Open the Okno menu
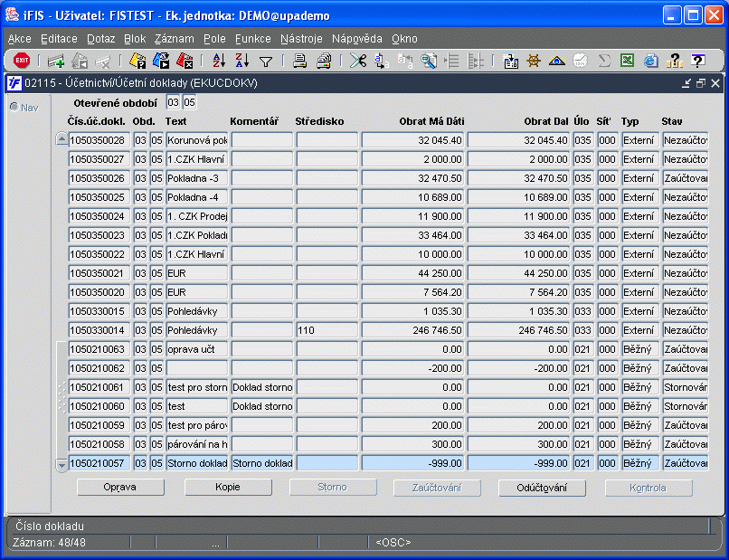Image resolution: width=729 pixels, height=560 pixels. (404, 39)
